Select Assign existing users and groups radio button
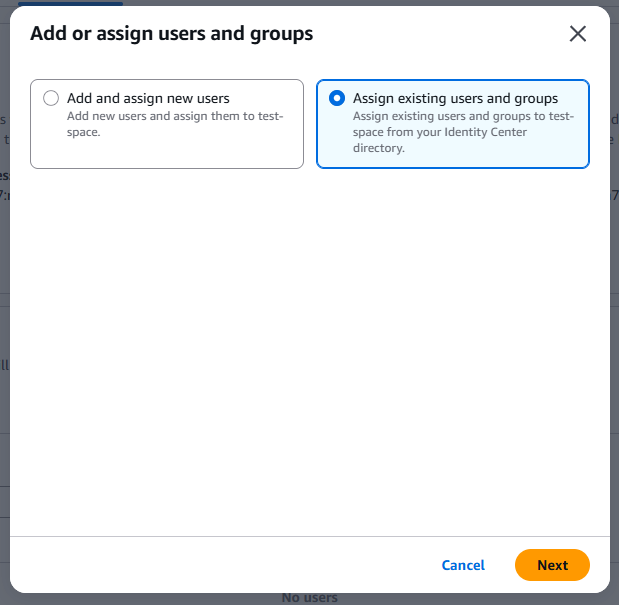619x605 pixels. (x=337, y=99)
